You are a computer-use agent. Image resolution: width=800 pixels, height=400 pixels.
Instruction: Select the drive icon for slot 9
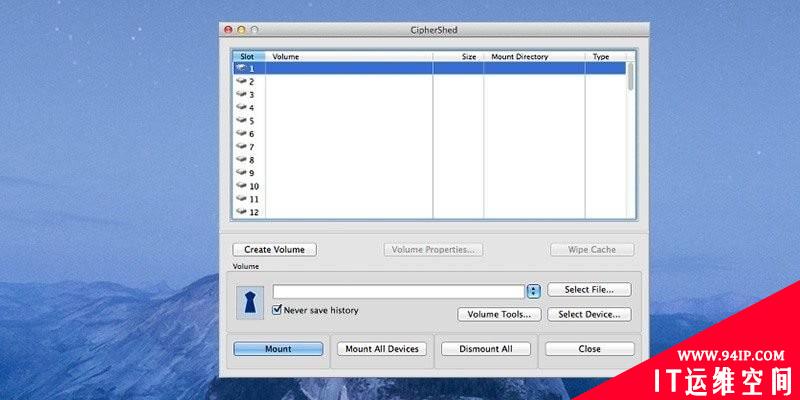pos(242,173)
